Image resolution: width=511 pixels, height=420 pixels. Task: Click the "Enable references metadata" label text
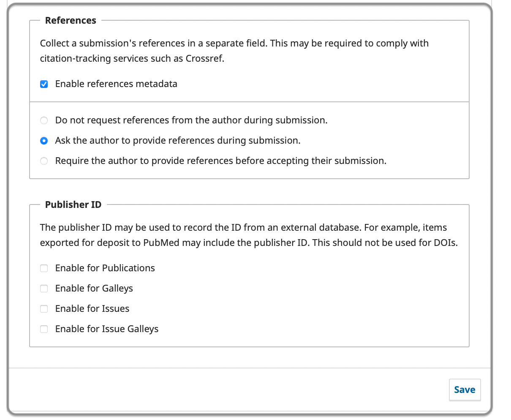pos(116,84)
